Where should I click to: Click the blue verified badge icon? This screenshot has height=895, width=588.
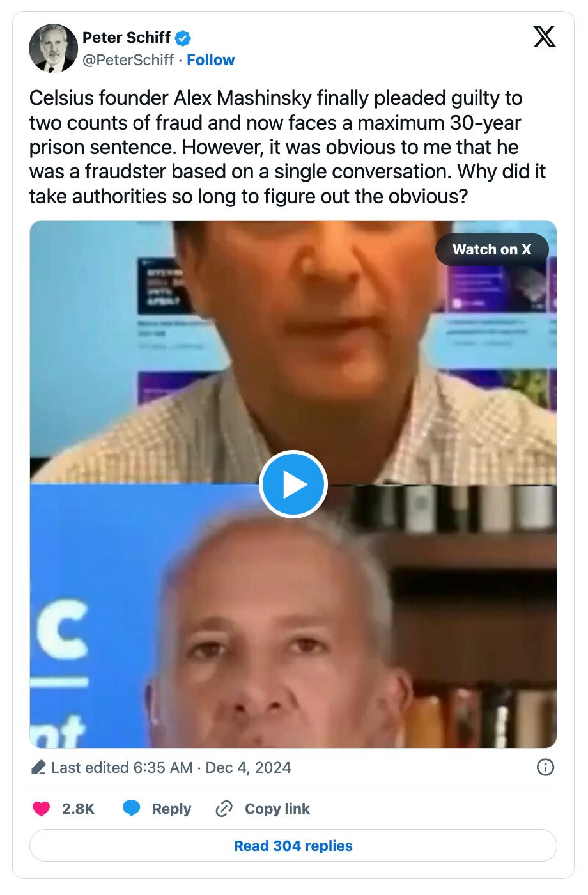point(183,38)
